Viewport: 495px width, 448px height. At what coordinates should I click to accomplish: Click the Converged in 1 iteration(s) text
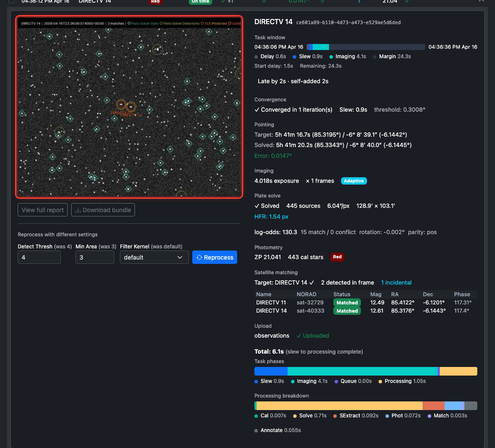point(293,110)
